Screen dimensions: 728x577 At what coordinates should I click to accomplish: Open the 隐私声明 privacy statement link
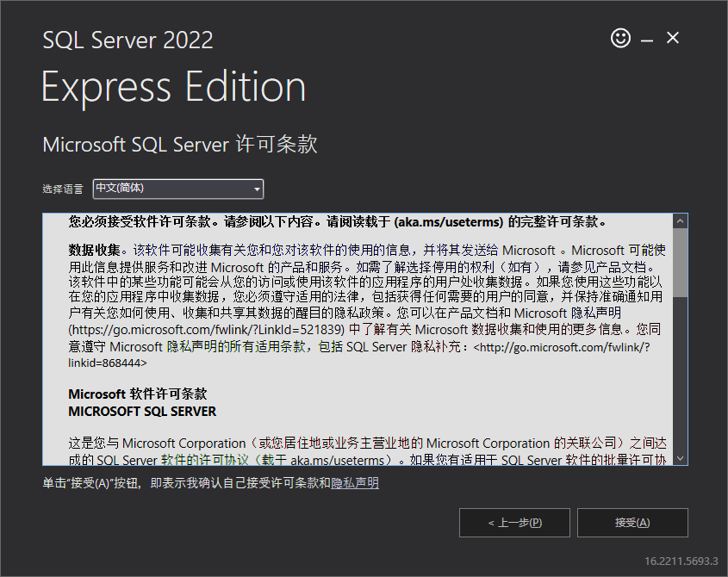pos(355,483)
